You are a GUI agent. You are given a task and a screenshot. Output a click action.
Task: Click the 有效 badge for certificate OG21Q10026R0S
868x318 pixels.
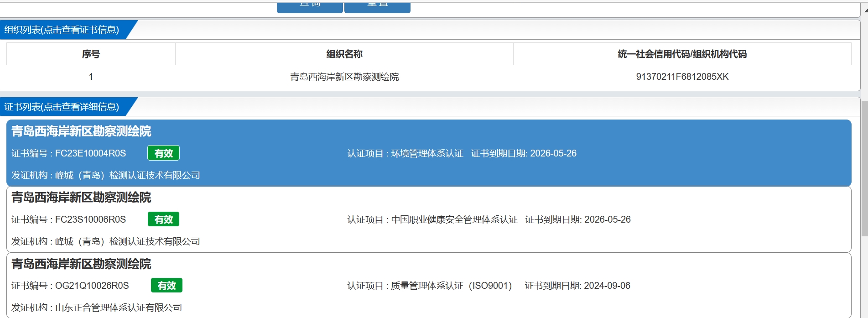(166, 286)
